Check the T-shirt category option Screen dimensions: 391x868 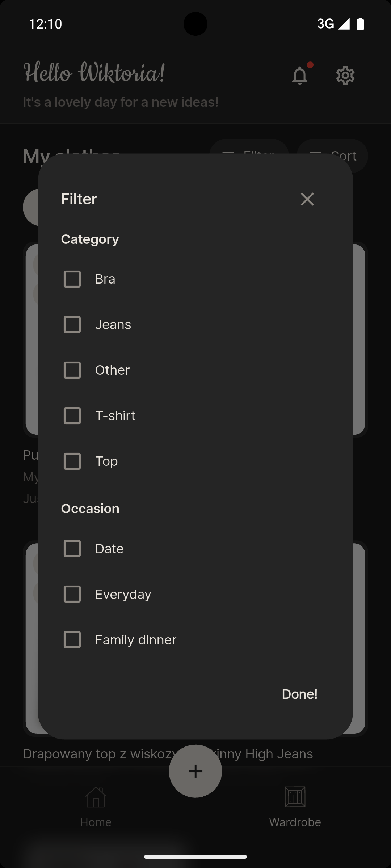(x=72, y=416)
